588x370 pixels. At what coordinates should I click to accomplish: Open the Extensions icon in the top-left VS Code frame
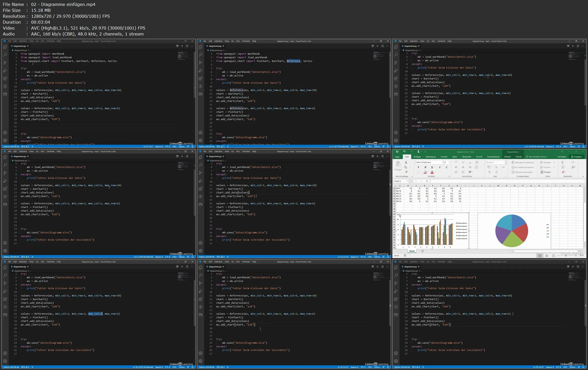click(x=5, y=78)
